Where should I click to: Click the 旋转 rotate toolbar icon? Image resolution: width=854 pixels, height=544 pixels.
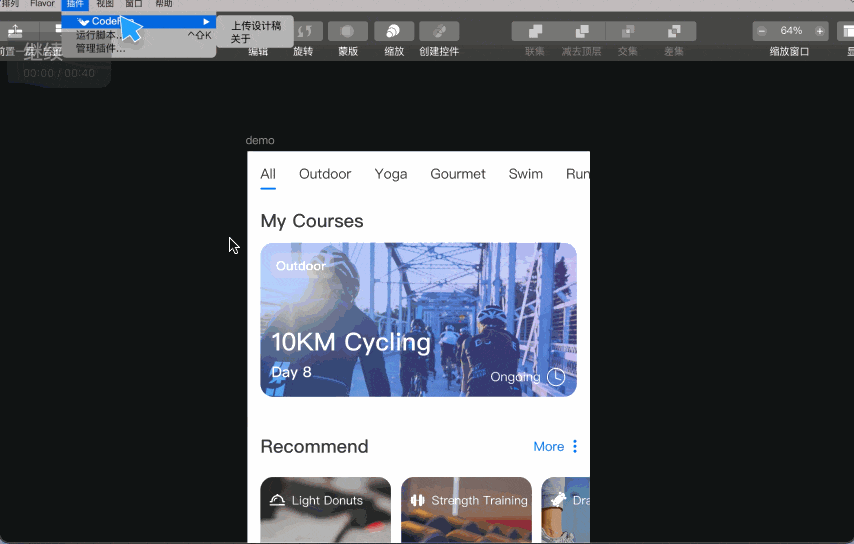click(304, 31)
